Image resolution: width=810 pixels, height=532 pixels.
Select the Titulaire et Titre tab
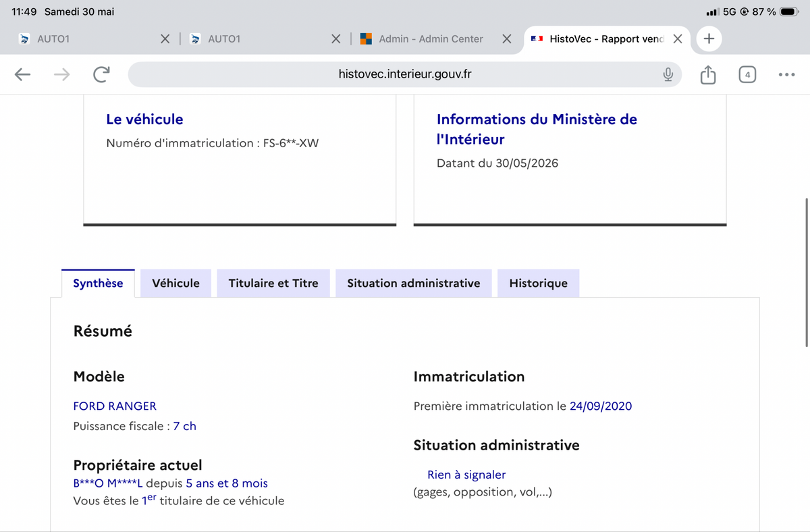tap(273, 284)
